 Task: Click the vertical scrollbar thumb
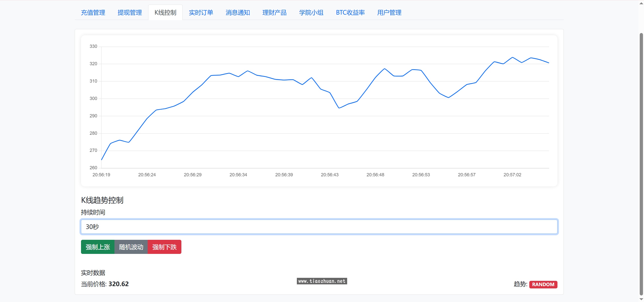pyautogui.click(x=641, y=164)
